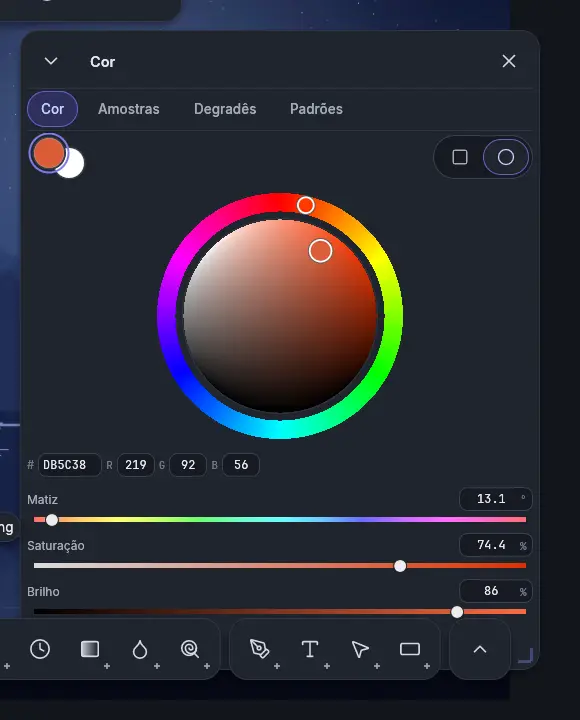Edit the hex color field DB5C38
The height and width of the screenshot is (720, 580).
coord(69,465)
